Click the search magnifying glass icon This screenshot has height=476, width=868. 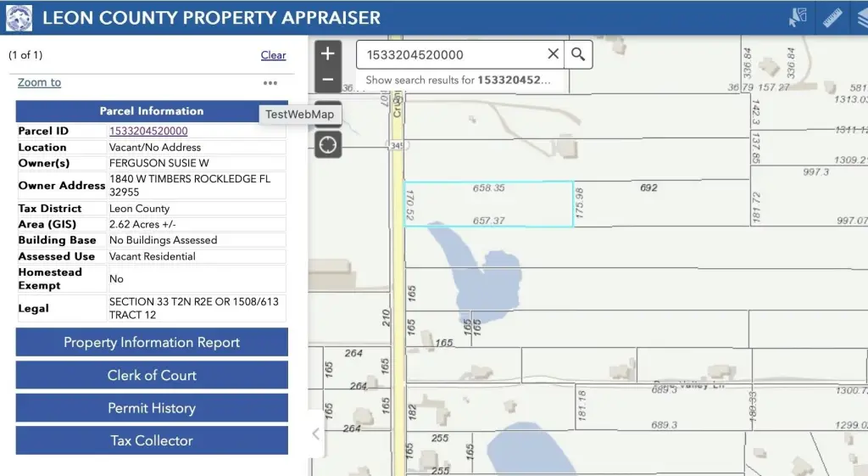tap(578, 54)
